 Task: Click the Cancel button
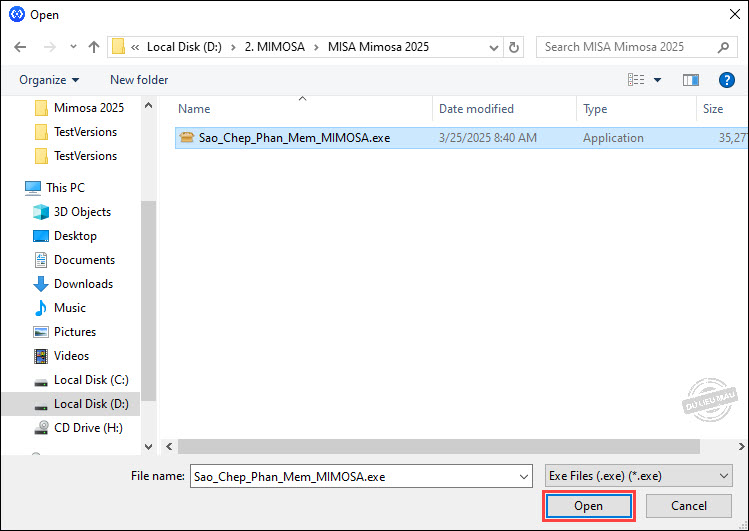pyautogui.click(x=688, y=506)
